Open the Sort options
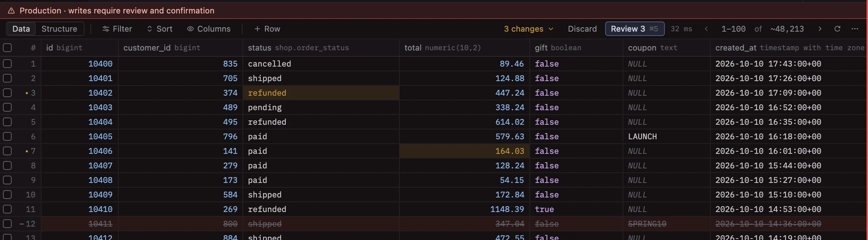Screen dimensions: 868x240 [x=159, y=29]
